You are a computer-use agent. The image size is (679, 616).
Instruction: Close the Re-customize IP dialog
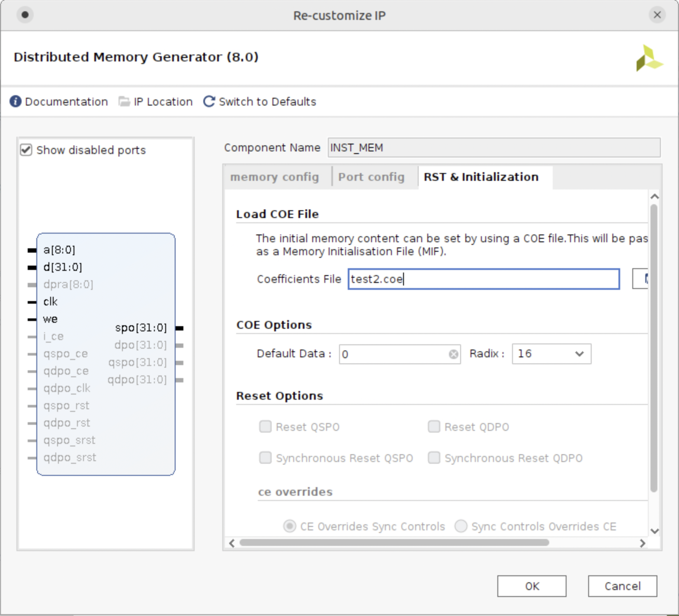coord(657,15)
